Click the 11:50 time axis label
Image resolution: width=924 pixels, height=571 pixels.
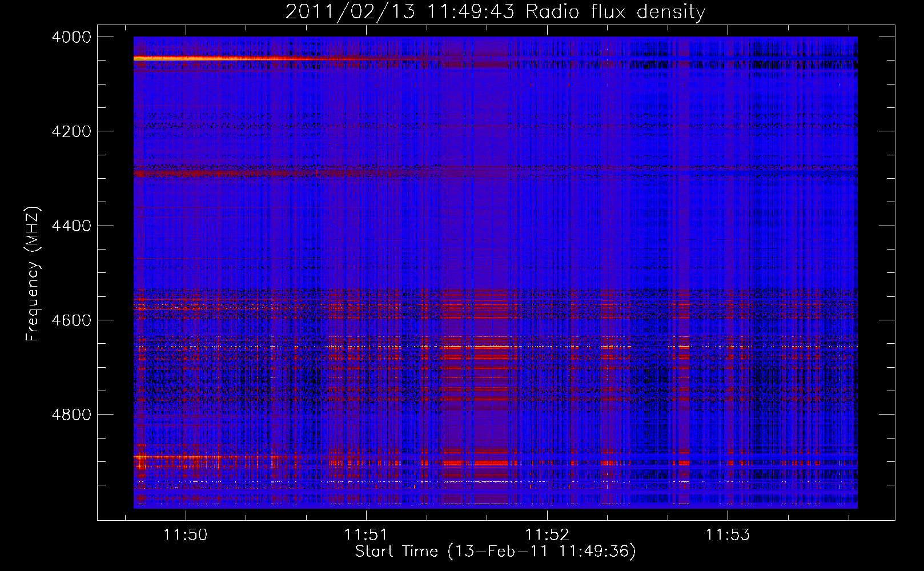tap(185, 535)
